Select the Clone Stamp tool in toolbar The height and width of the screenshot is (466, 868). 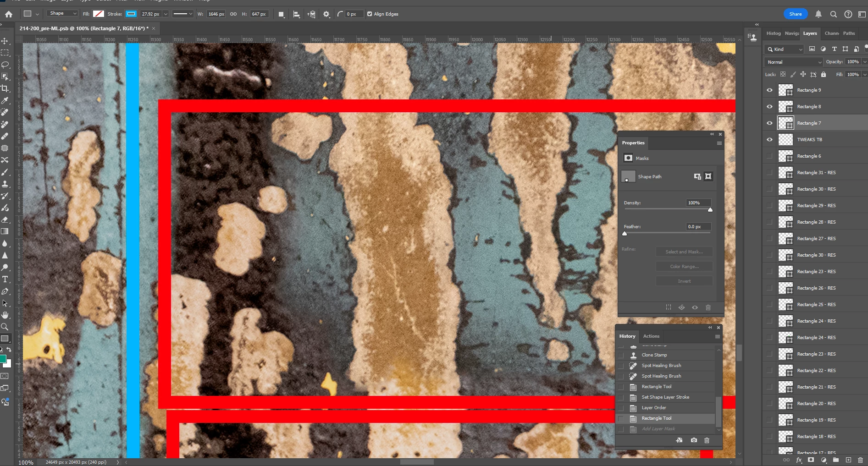coord(5,184)
